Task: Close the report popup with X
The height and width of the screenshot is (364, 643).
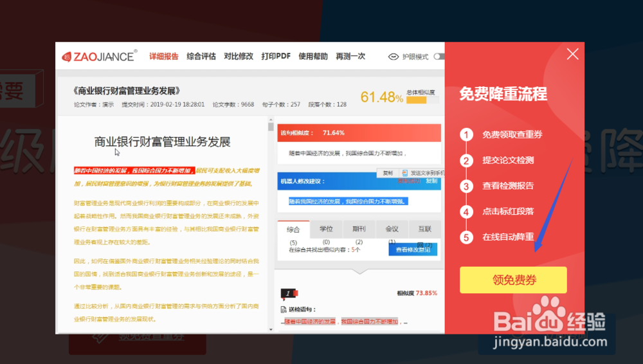Action: [572, 54]
